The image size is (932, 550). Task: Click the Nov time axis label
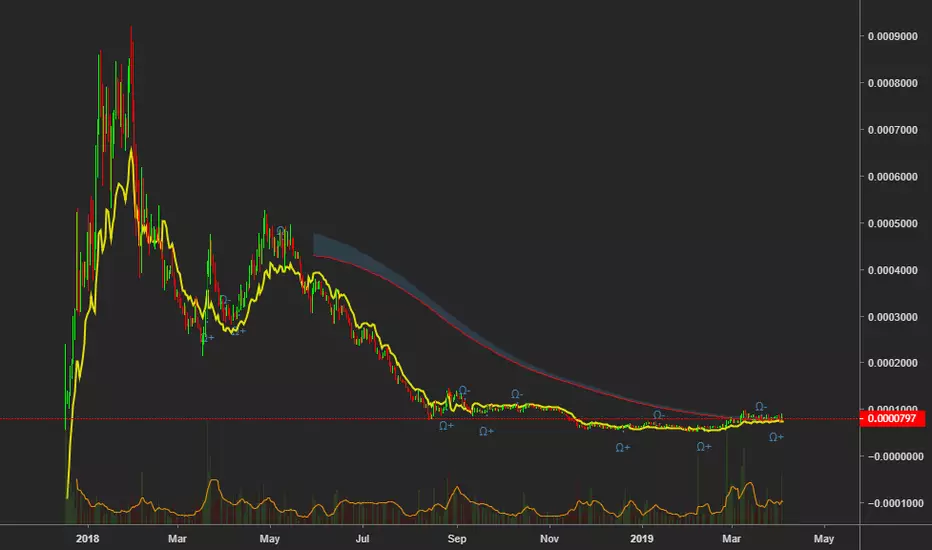tap(549, 539)
